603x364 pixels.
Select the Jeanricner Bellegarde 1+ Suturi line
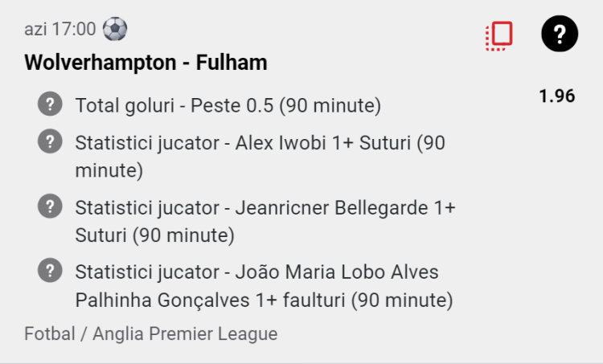tap(265, 222)
